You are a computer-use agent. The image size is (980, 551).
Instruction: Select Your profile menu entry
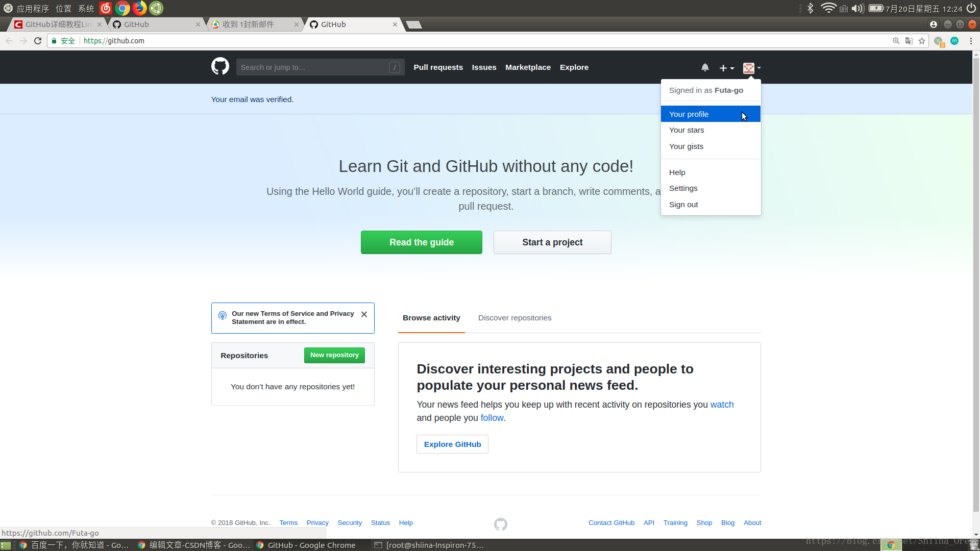710,114
